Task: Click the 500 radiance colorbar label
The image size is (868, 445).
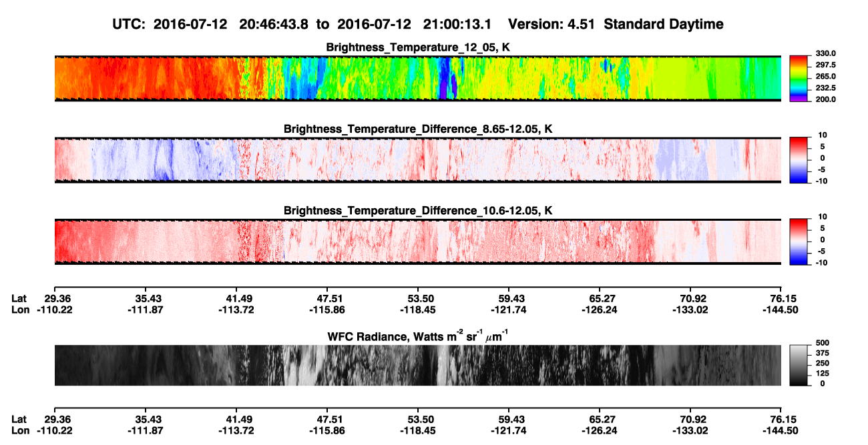Action: pyautogui.click(x=822, y=343)
